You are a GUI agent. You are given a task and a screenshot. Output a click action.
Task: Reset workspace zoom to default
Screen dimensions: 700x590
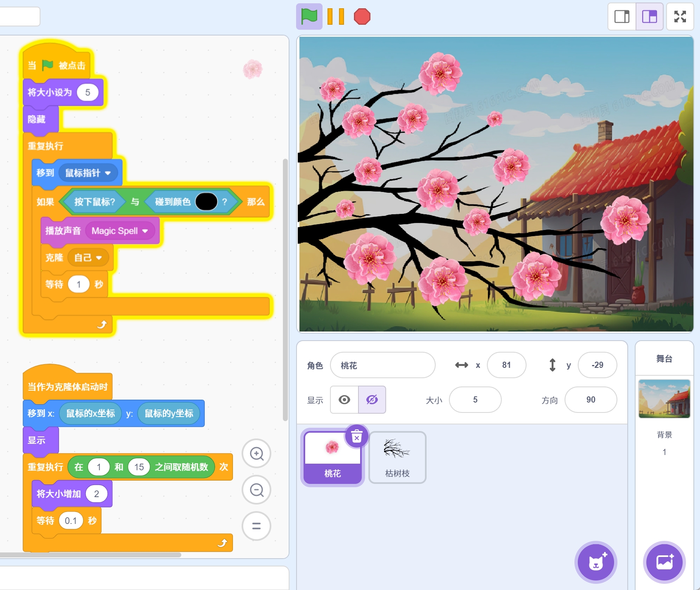[x=256, y=526]
